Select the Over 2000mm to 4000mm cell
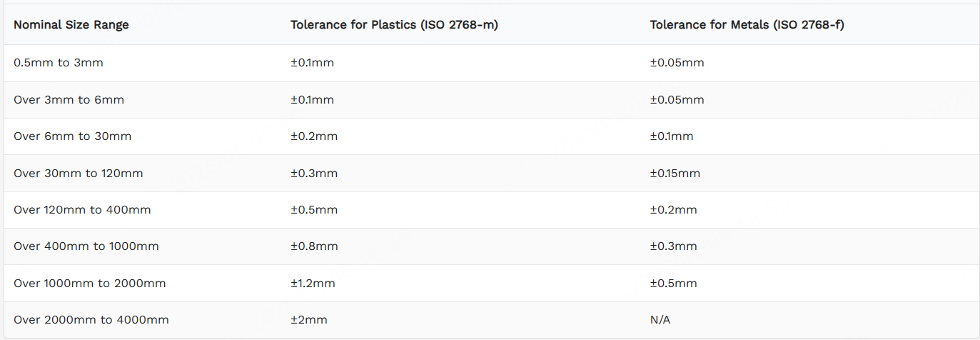This screenshot has width=980, height=340. coord(91,320)
